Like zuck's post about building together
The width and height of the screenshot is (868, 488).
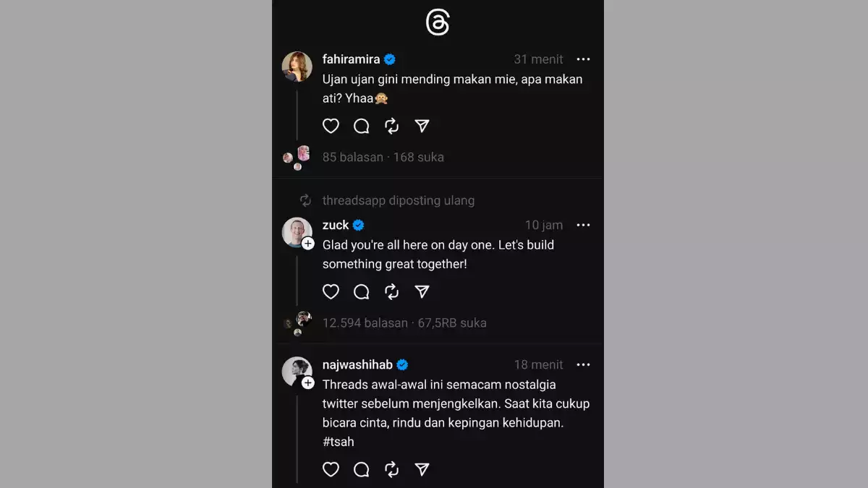pos(331,292)
